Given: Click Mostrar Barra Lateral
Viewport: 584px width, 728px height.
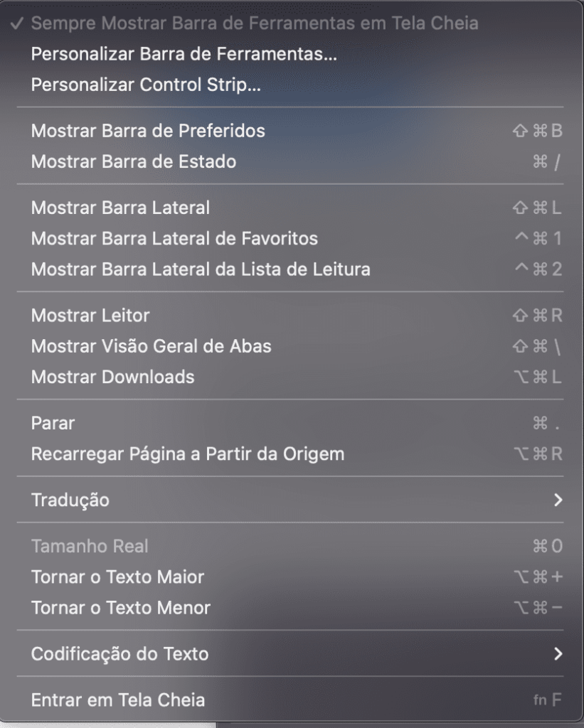Looking at the screenshot, I should 120,208.
